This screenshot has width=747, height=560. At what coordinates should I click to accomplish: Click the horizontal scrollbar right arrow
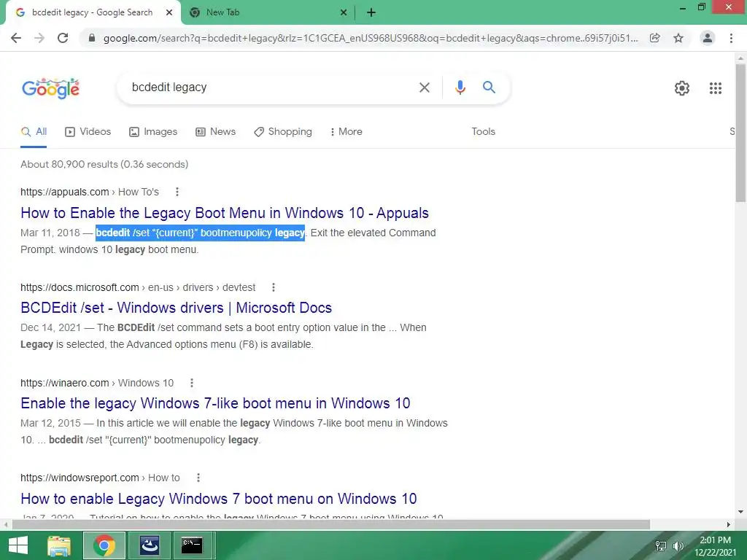[729, 524]
